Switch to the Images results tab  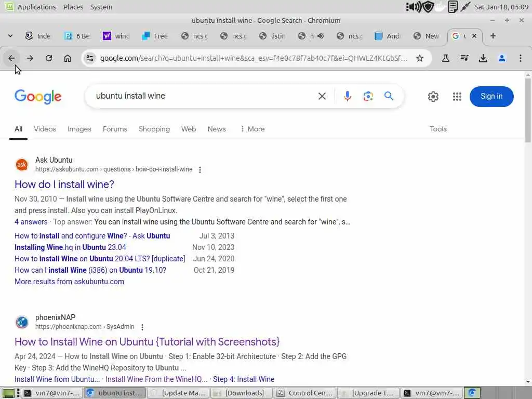click(x=79, y=129)
